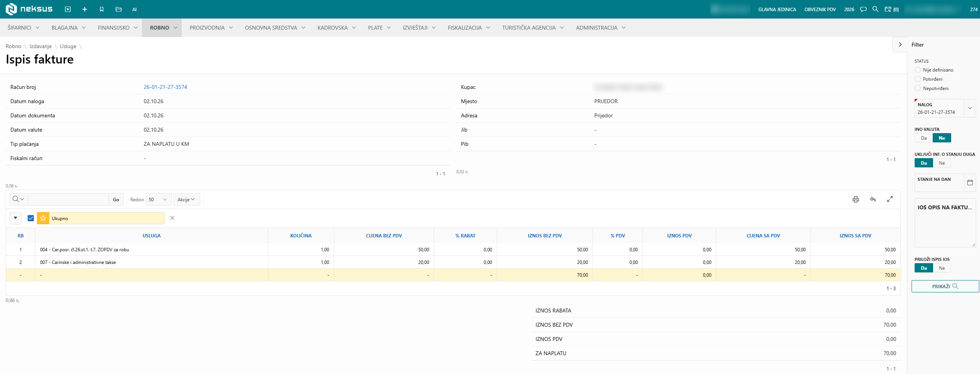The image size is (980, 374).
Task: Click the IOS opis na fakturi textarea
Action: click(945, 223)
